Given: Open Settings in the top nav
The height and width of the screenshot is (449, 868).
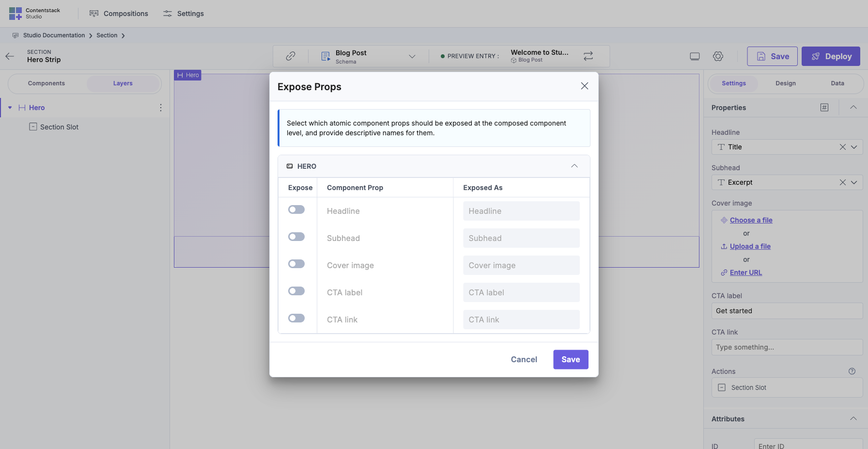Looking at the screenshot, I should coord(184,14).
